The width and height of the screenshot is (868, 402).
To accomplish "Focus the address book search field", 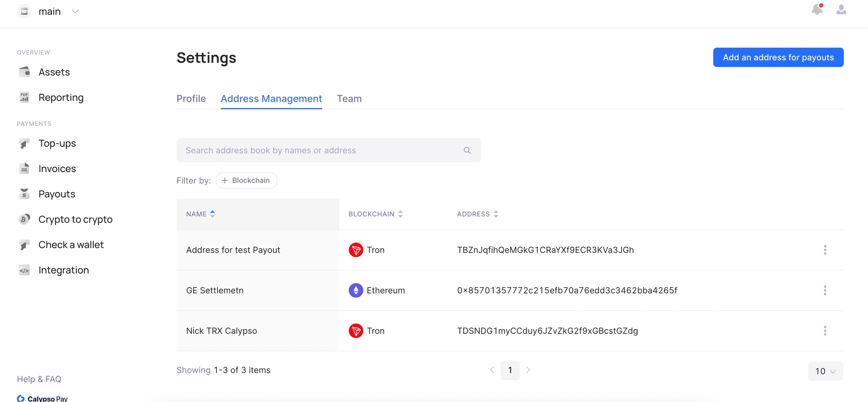I will tap(320, 150).
